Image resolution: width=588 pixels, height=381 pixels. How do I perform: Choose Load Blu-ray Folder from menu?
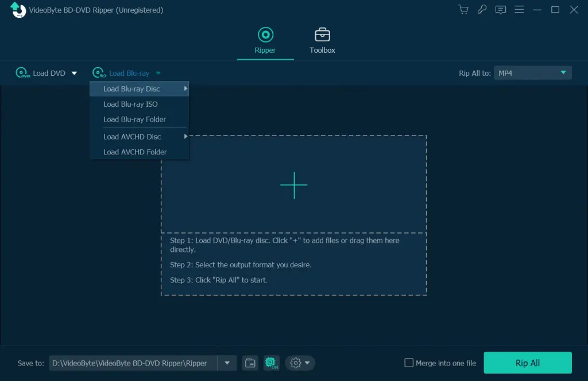(x=134, y=119)
